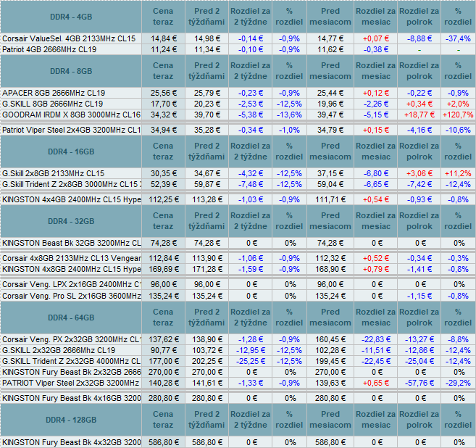Click the KINGSTON 4x8GB 2400MHz CL15 row name
Viewport: 476px width, 448px height.
point(71,269)
